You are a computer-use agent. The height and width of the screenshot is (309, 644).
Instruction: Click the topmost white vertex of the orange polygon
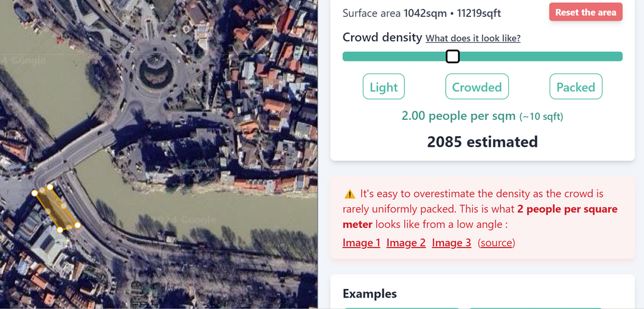click(50, 187)
